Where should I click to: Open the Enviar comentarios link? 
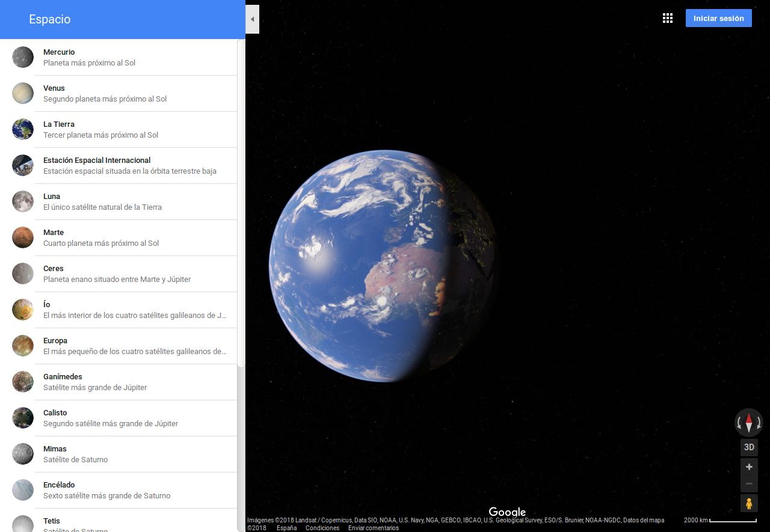coord(373,527)
